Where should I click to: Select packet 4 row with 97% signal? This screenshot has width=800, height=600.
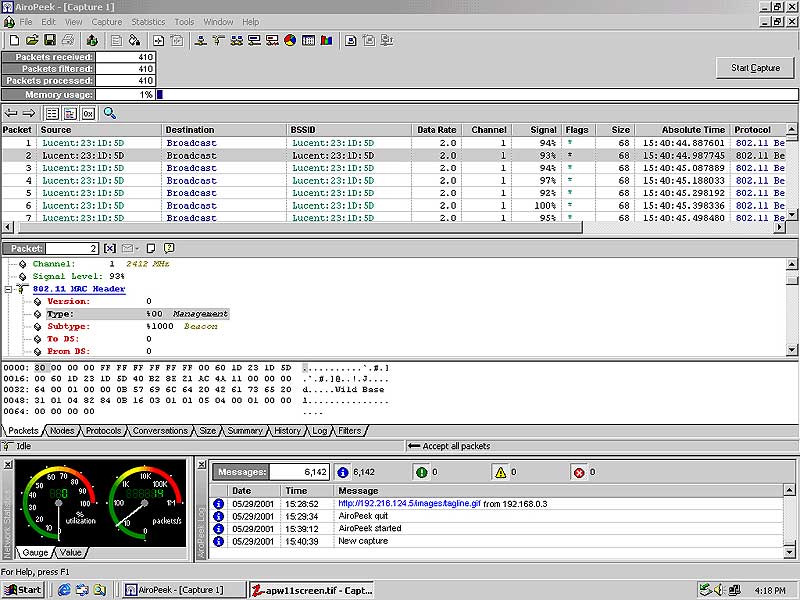point(393,181)
